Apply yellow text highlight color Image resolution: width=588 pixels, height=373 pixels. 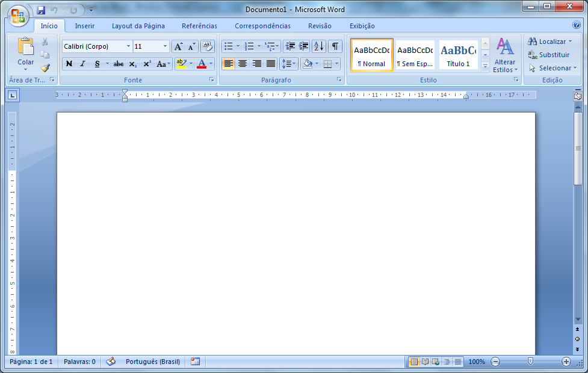(182, 64)
